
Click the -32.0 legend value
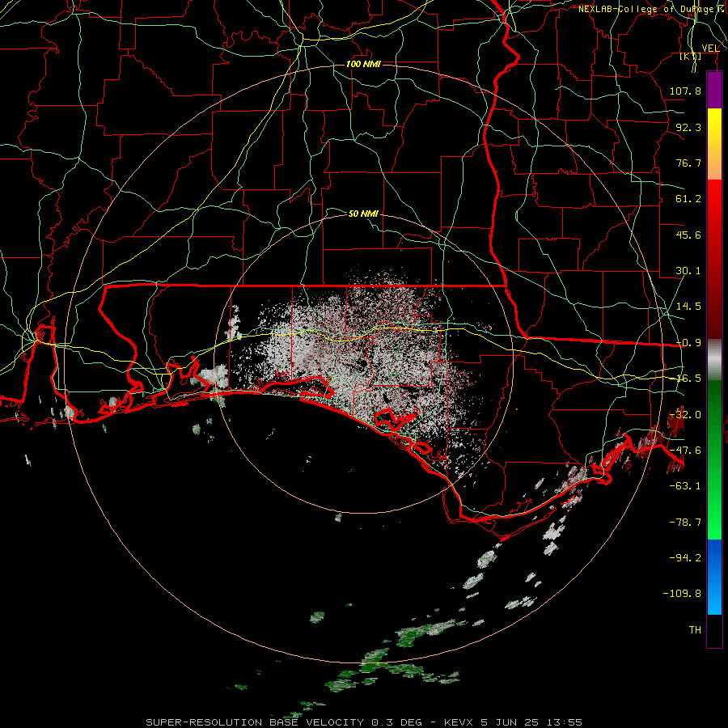(x=687, y=415)
